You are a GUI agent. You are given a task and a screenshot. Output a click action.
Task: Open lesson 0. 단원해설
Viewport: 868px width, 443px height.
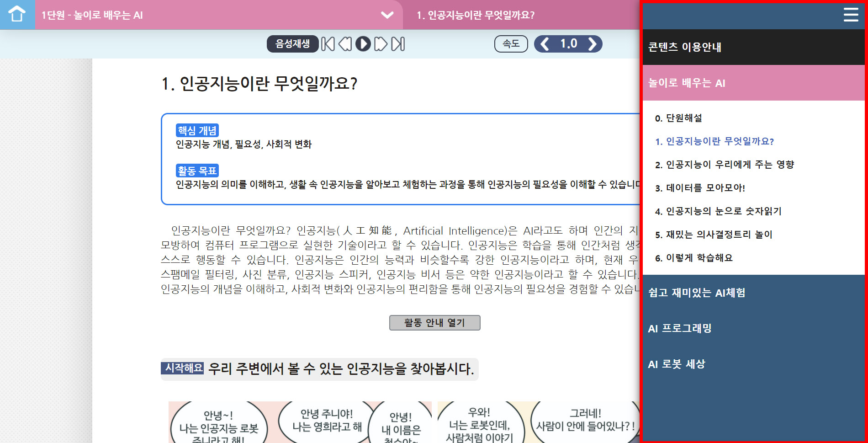tap(678, 118)
